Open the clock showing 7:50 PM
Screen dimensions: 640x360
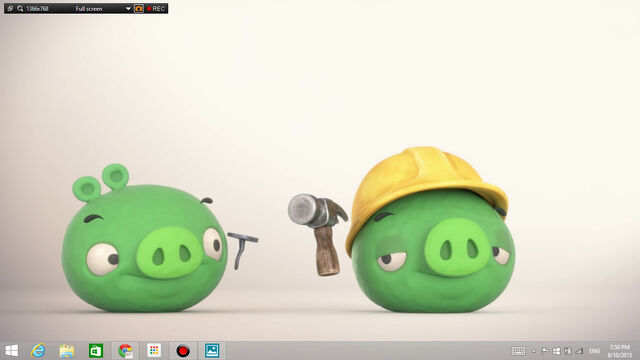tap(620, 351)
